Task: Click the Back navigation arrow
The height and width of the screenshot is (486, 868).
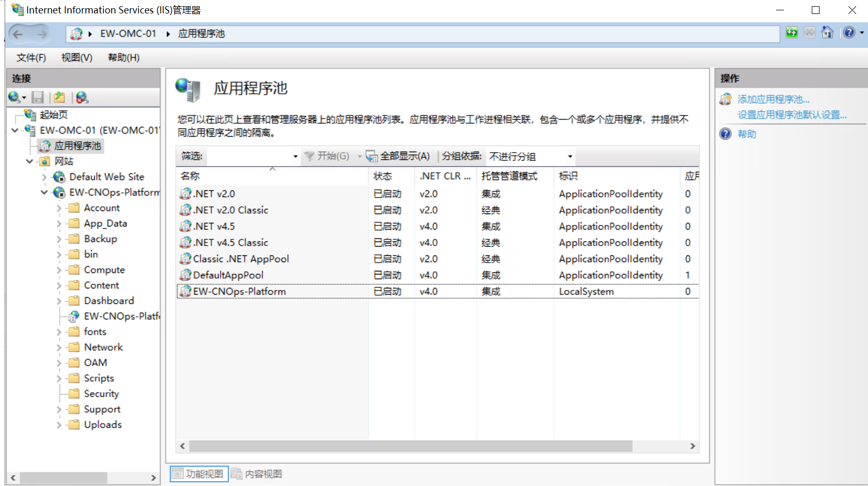Action: tap(18, 35)
